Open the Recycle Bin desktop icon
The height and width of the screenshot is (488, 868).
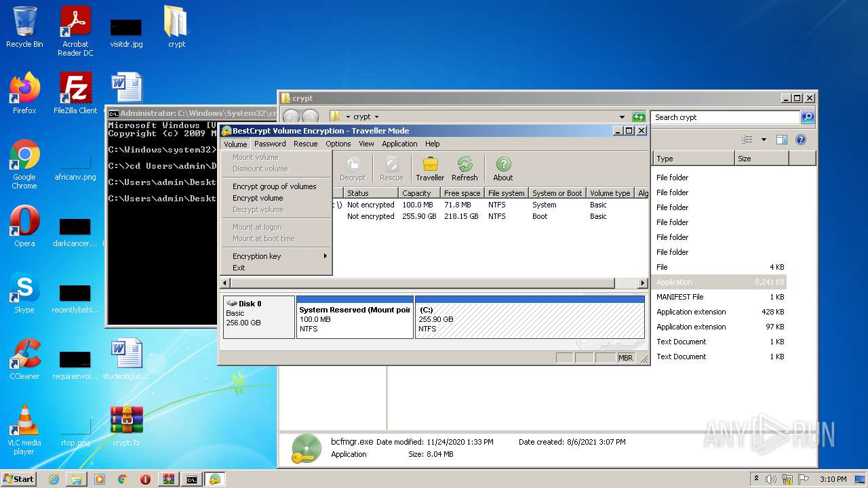24,27
